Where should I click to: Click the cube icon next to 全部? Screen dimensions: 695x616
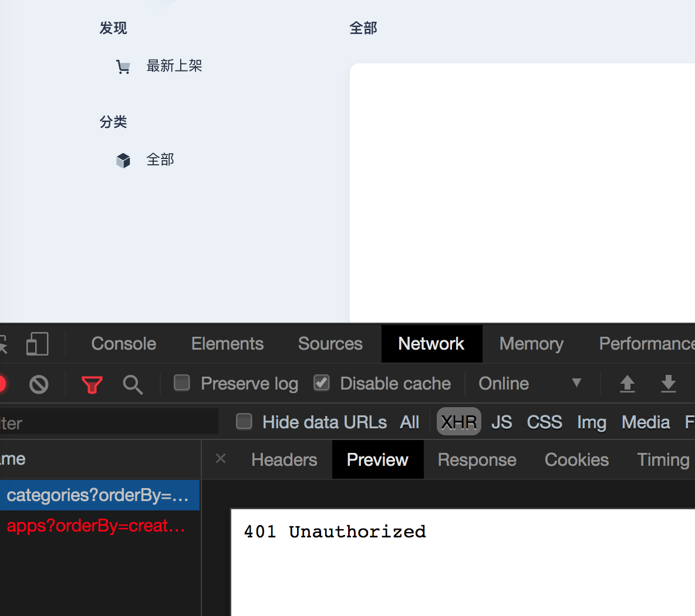click(x=123, y=160)
